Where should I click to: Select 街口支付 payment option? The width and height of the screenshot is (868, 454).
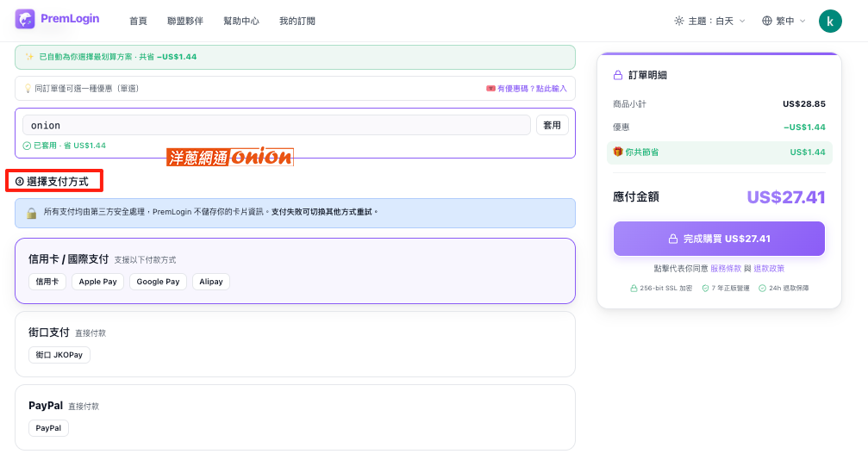pyautogui.click(x=295, y=344)
